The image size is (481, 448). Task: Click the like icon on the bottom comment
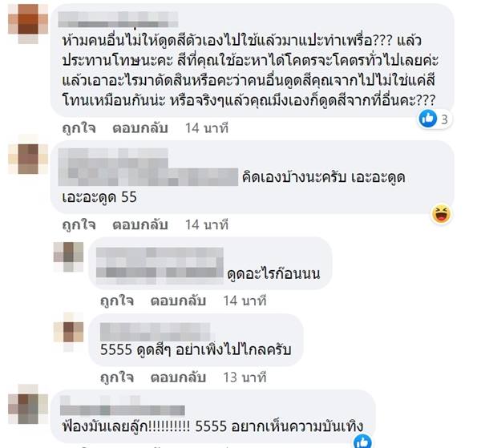(x=362, y=442)
